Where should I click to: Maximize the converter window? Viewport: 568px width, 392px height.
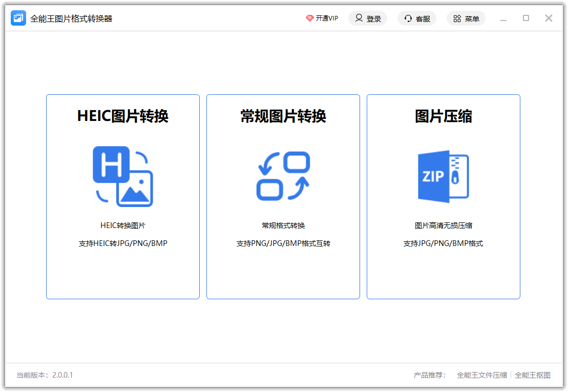(x=526, y=18)
